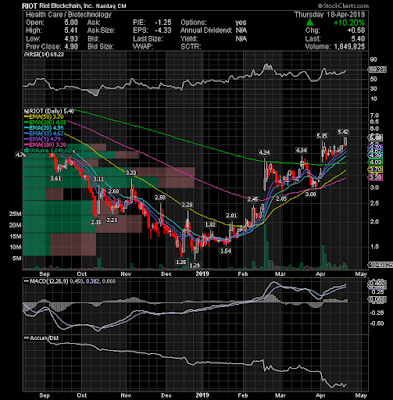Click the green up-arrow price change icon
393x400 pixels.
[x=310, y=22]
